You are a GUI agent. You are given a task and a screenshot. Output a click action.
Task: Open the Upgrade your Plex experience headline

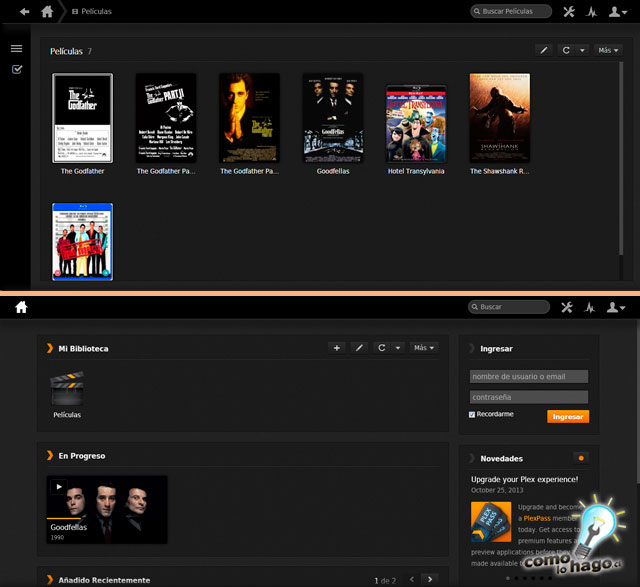(x=524, y=479)
